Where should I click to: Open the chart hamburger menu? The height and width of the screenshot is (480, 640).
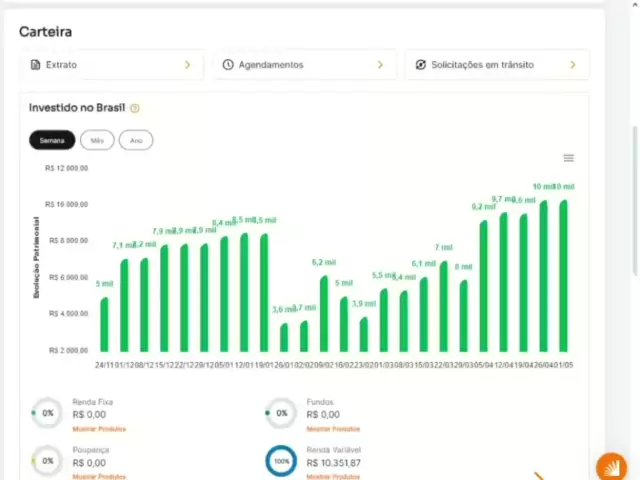pos(568,158)
